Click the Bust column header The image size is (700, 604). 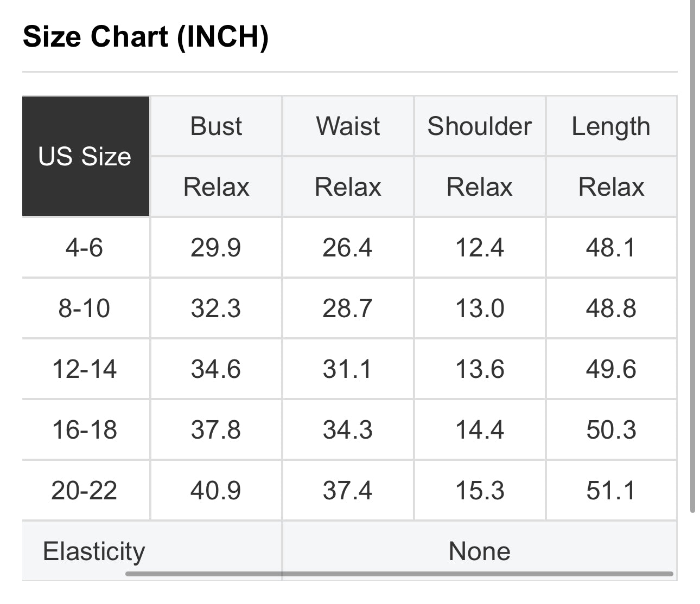216,126
